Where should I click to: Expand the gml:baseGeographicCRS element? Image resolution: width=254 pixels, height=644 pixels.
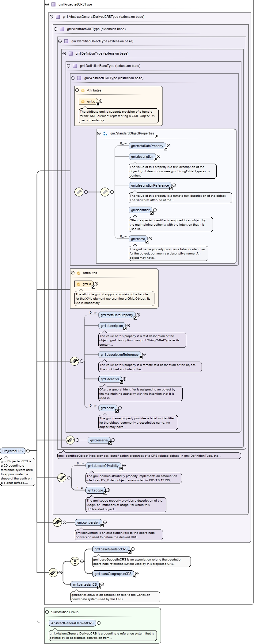tap(137, 574)
